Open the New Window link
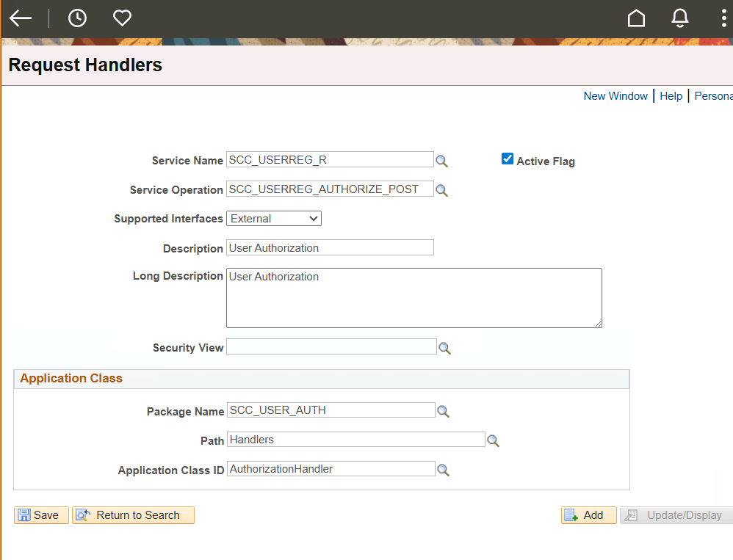Image resolution: width=733 pixels, height=560 pixels. pyautogui.click(x=615, y=96)
